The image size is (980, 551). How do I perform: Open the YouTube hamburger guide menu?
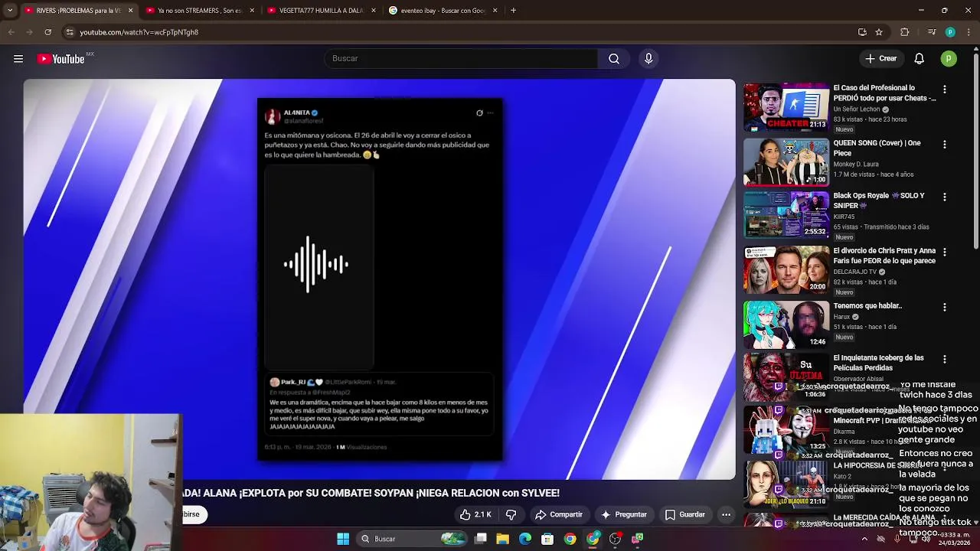[18, 59]
